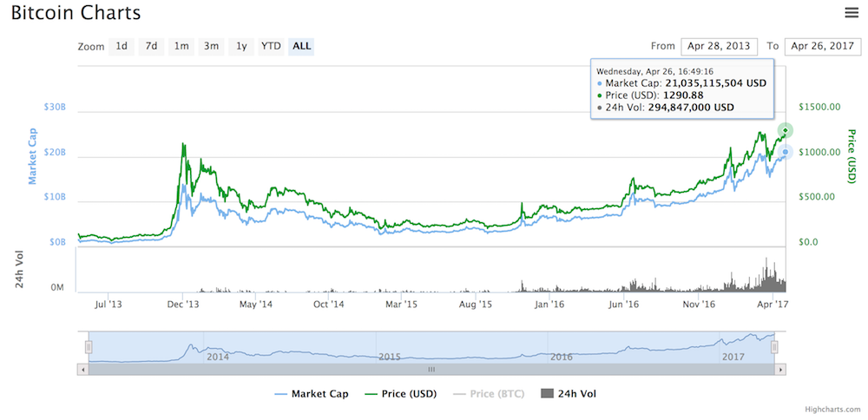The image size is (868, 420).
Task: Click the 2016 label in the navigator
Action: tap(561, 358)
